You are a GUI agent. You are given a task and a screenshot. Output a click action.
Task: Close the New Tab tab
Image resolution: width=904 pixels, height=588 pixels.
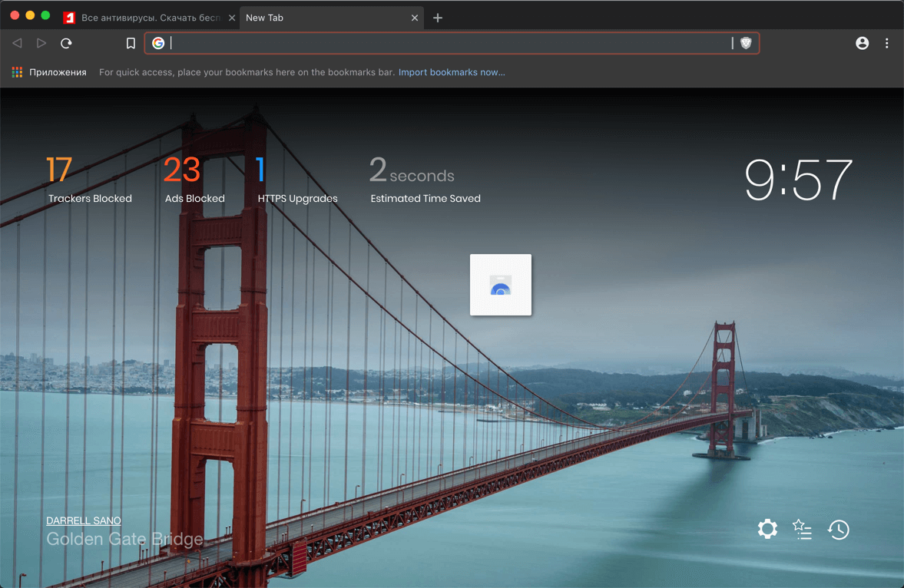pyautogui.click(x=415, y=18)
